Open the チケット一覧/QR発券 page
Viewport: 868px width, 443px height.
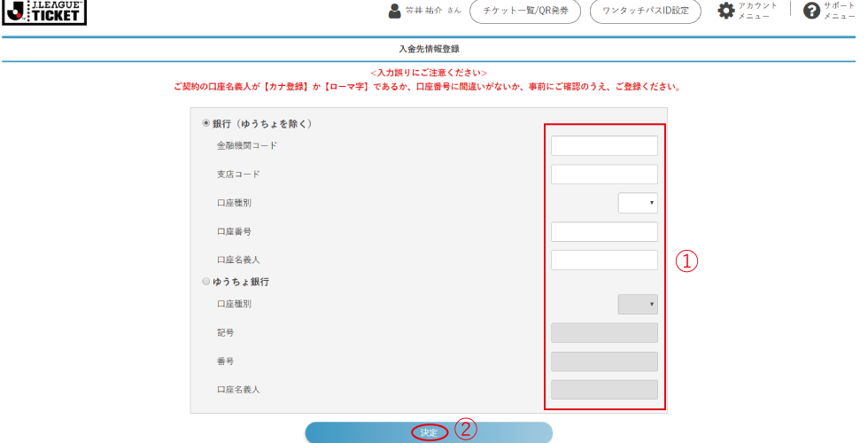coord(525,11)
